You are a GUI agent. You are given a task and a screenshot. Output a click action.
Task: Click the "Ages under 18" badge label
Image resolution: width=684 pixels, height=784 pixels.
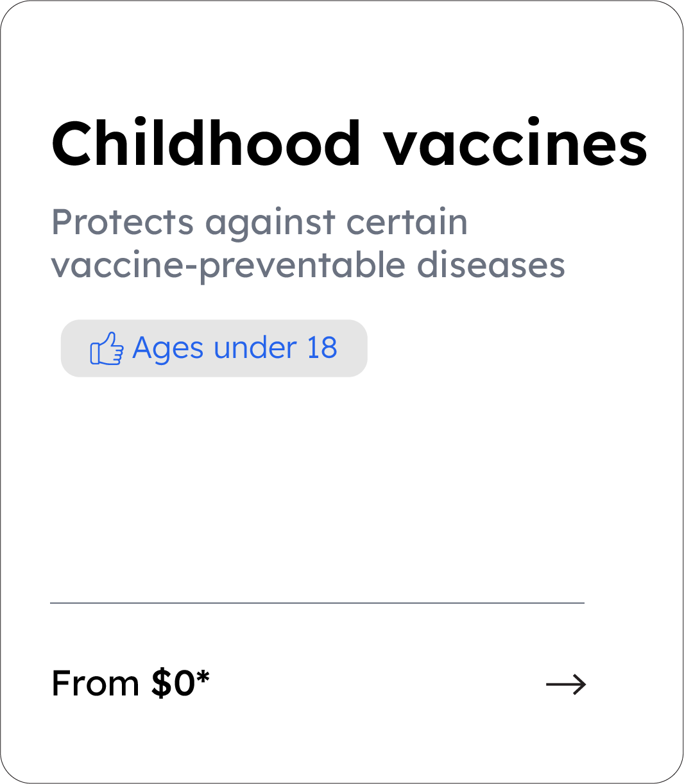tap(234, 348)
